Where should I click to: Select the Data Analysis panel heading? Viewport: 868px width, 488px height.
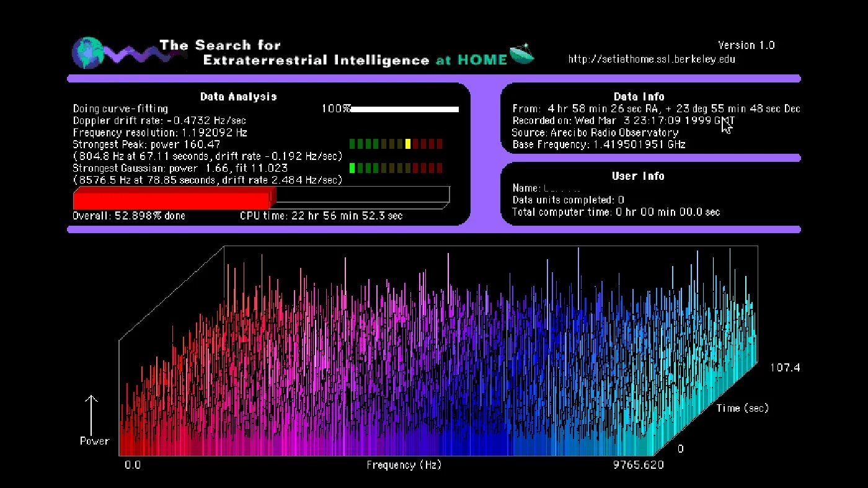click(x=238, y=97)
